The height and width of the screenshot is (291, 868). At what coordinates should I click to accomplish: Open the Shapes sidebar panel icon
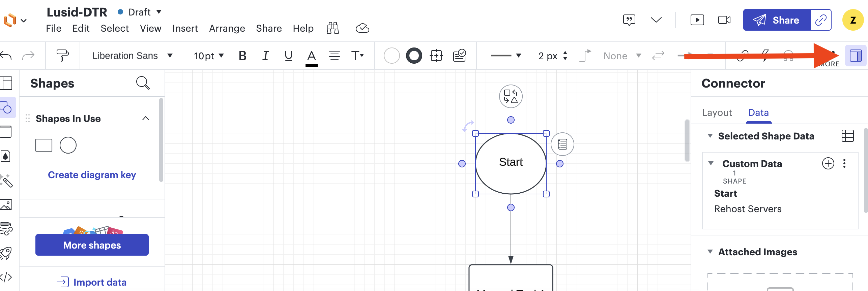pyautogui.click(x=7, y=108)
